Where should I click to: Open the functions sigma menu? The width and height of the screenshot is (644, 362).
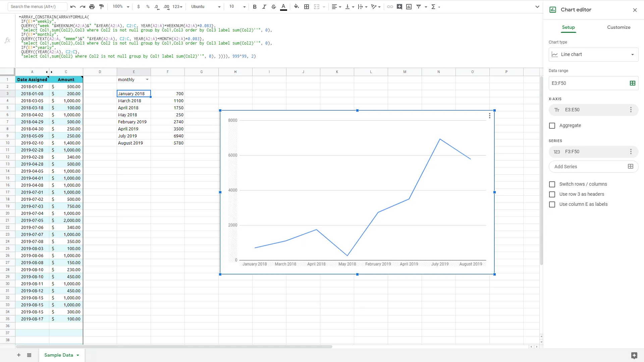coord(433,7)
